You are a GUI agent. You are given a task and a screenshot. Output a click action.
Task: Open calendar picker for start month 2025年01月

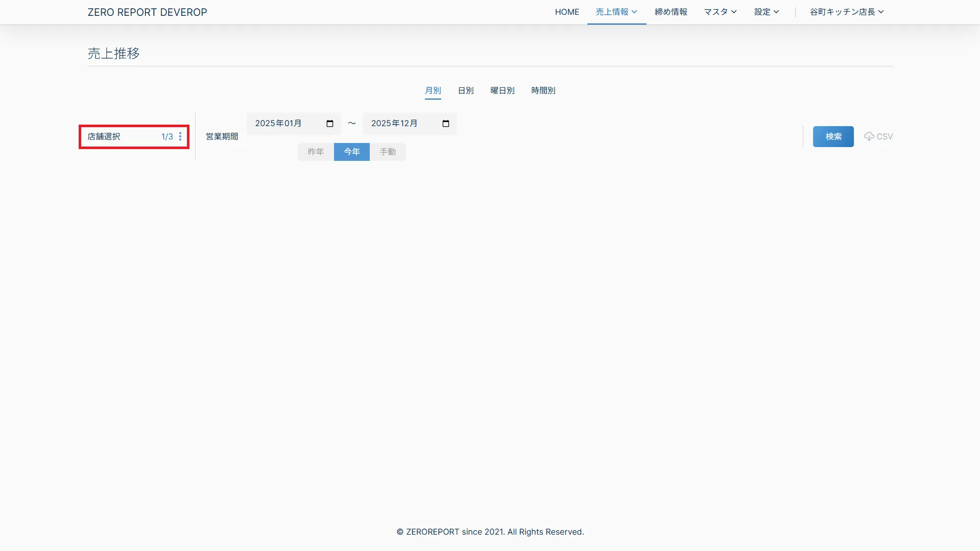click(329, 124)
